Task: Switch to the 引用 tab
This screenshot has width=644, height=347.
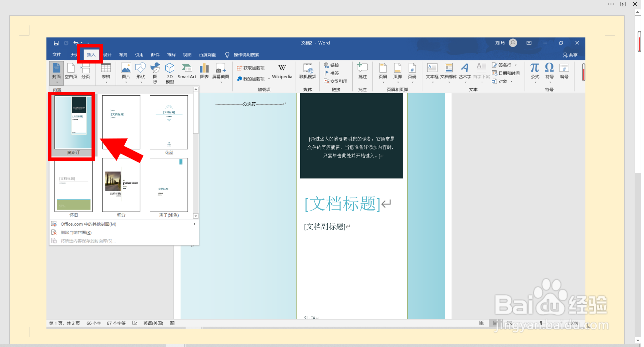Action: tap(139, 54)
